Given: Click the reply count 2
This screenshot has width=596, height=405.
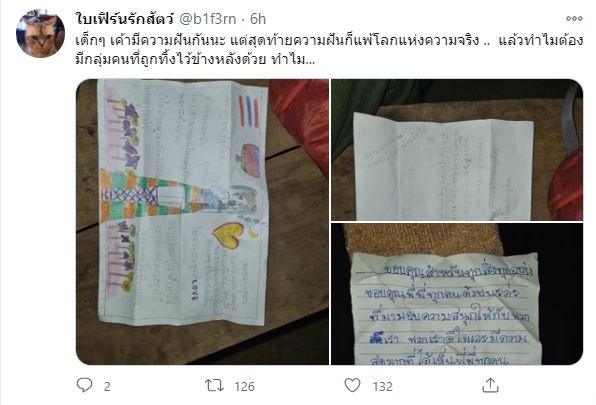Looking at the screenshot, I should coord(107,387).
